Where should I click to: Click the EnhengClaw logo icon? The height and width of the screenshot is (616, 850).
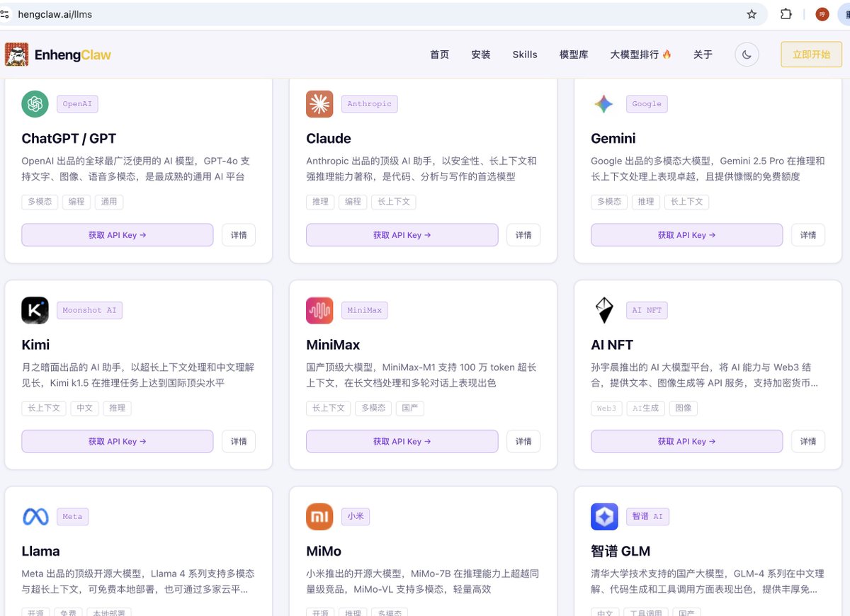click(17, 55)
